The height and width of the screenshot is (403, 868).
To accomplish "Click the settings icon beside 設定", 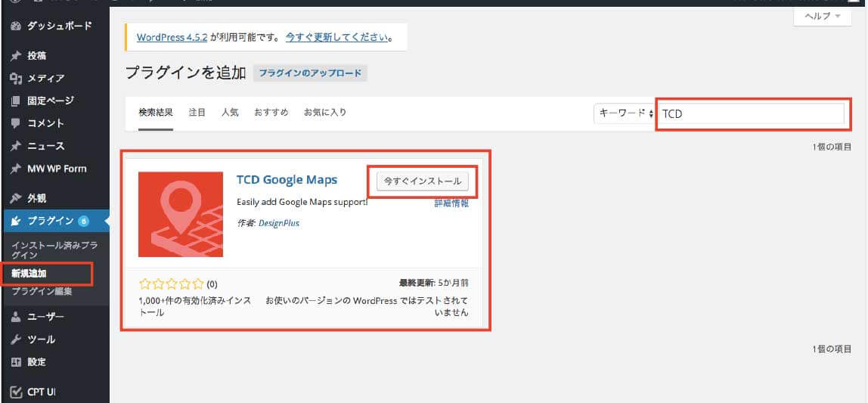I will click(x=15, y=362).
